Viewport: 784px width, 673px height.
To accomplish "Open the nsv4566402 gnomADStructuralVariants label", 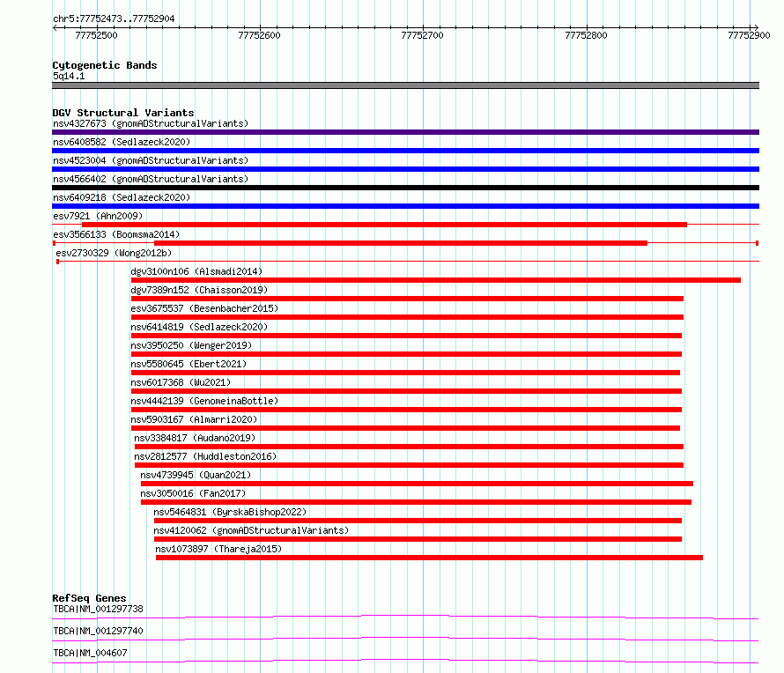I will click(151, 179).
